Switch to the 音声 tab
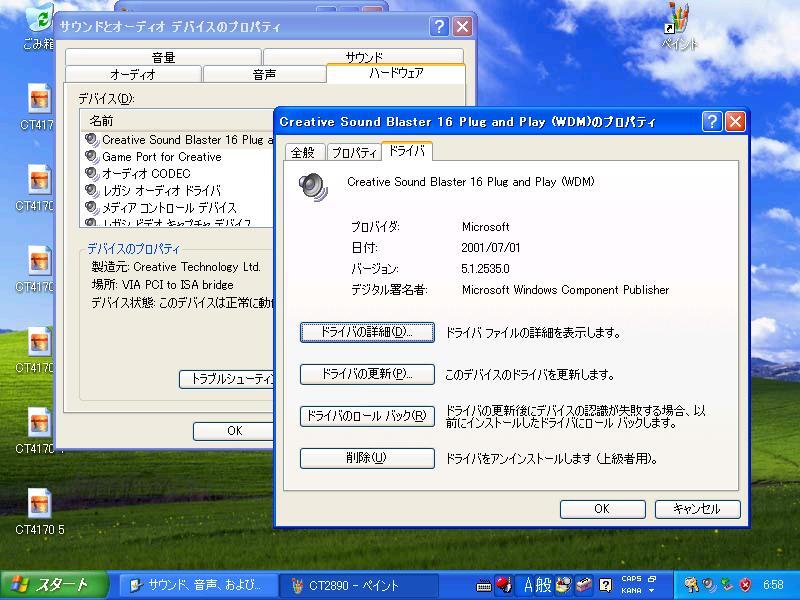 click(x=264, y=74)
